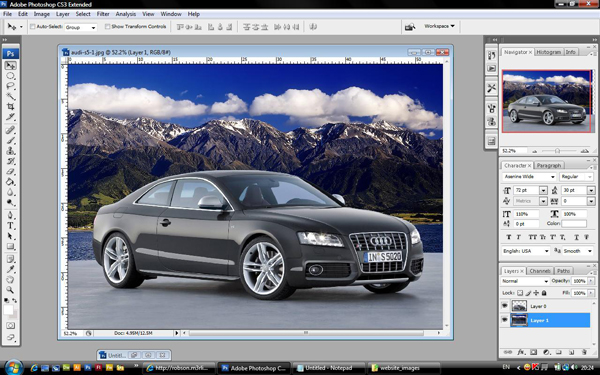Click Delete layer trash icon
This screenshot has width=600, height=375.
(x=584, y=352)
